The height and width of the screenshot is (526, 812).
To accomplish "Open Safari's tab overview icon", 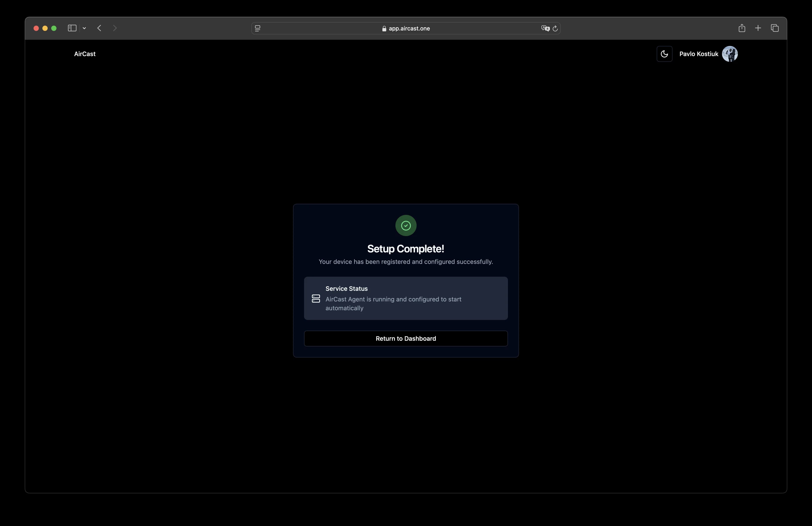I will (x=774, y=28).
